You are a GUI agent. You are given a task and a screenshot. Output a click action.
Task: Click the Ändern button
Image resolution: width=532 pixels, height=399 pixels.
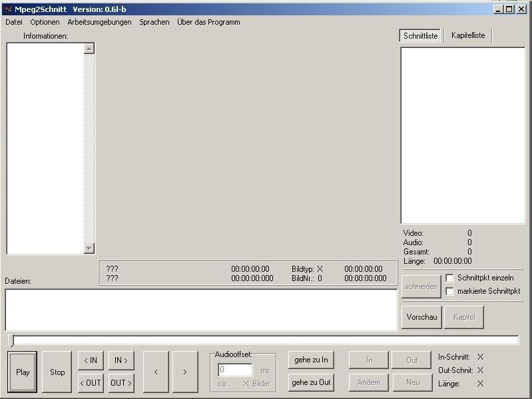click(369, 382)
